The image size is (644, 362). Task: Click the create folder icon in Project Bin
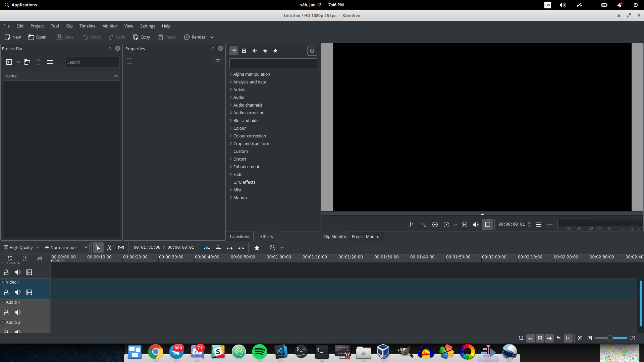coord(27,62)
